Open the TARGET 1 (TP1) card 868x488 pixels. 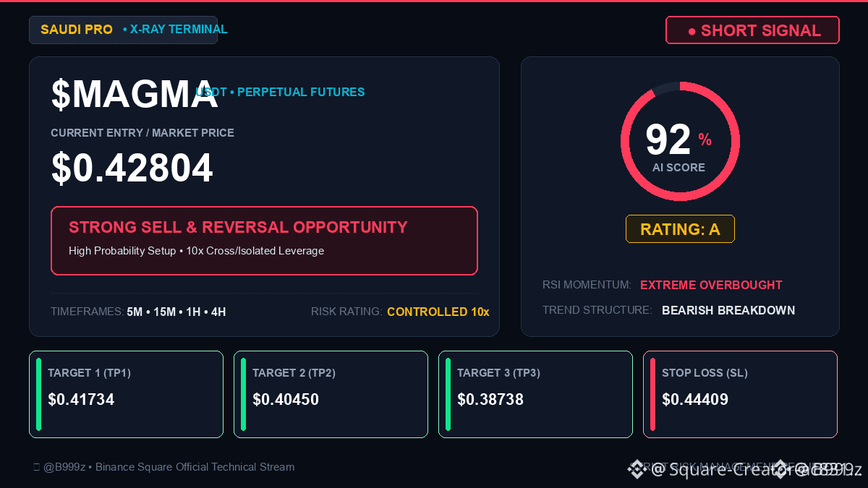126,394
